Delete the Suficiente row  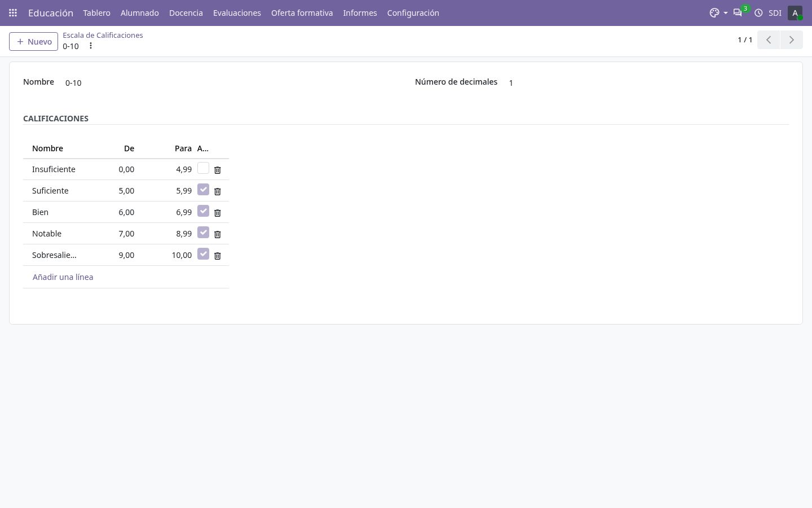tap(218, 191)
